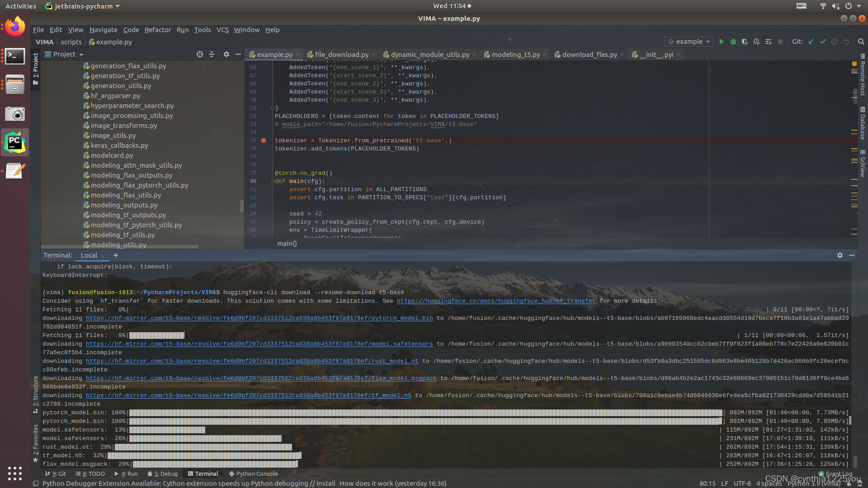Open the Debug tool window button
The image size is (868, 488).
pos(163,474)
